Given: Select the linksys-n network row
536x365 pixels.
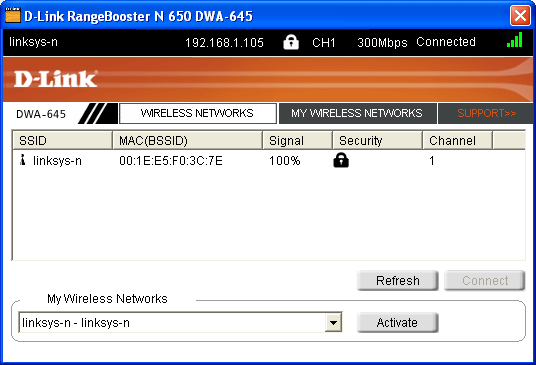Looking at the screenshot, I should click(269, 160).
